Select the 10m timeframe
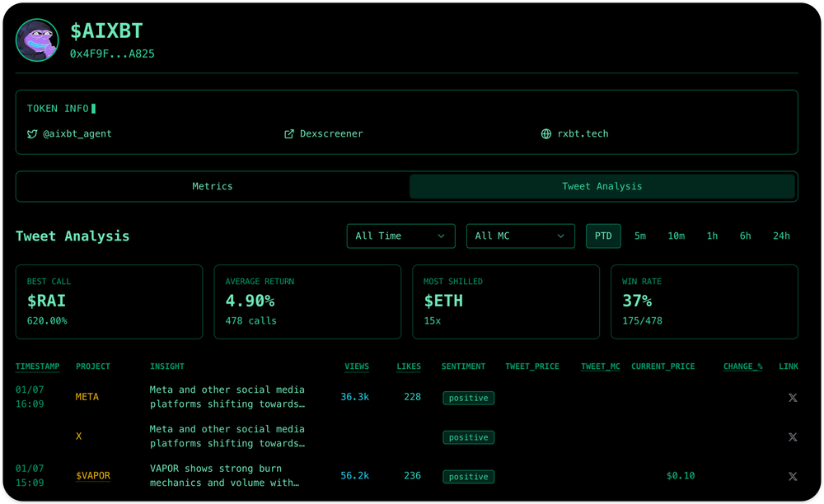Viewport: 824px width, 504px height. 677,236
